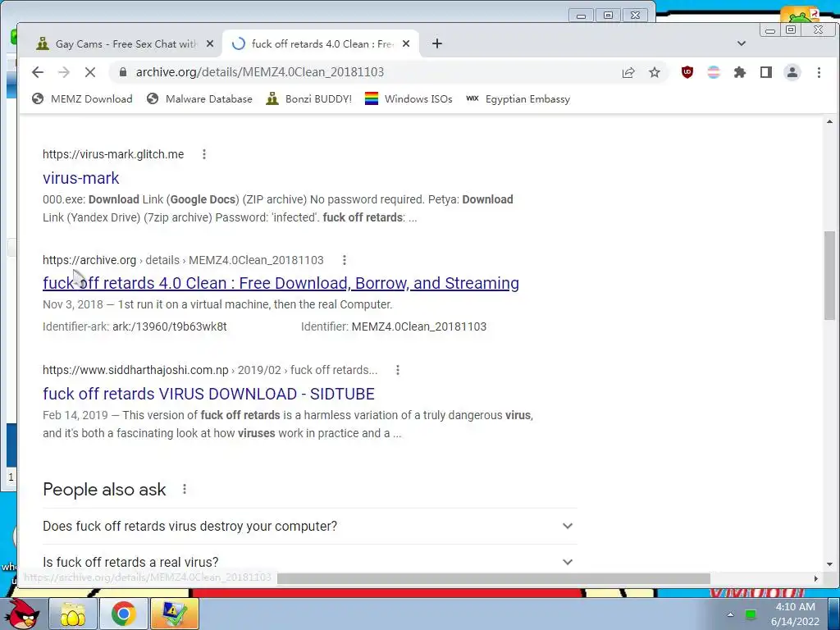Open the MEMZ Download bookmark

pyautogui.click(x=82, y=99)
